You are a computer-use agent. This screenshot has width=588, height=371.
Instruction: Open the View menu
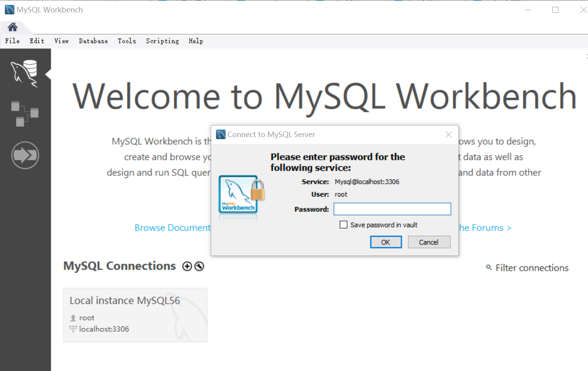coord(62,41)
